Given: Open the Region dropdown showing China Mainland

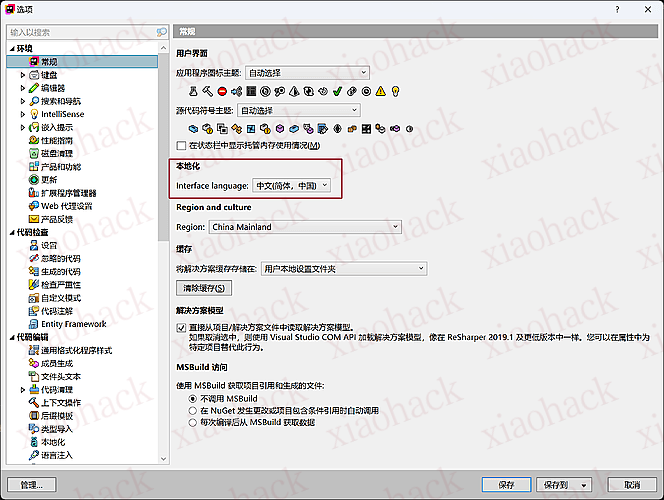Looking at the screenshot, I should [x=305, y=227].
